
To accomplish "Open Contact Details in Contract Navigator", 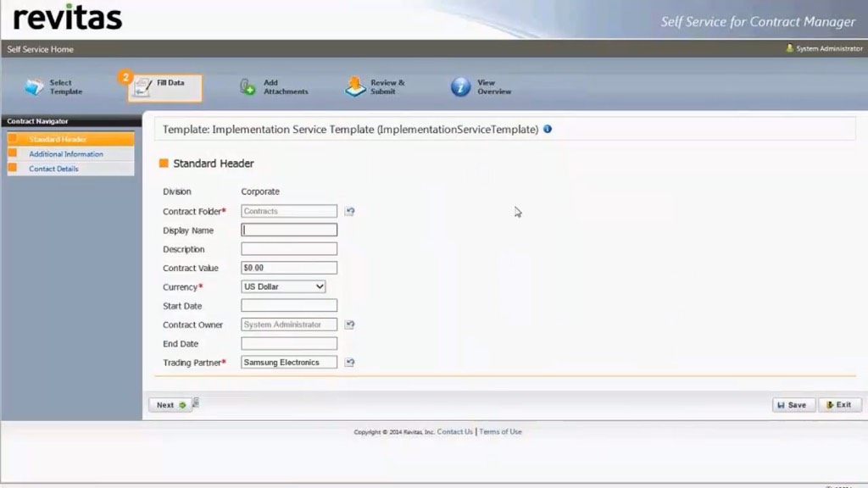I will click(53, 169).
